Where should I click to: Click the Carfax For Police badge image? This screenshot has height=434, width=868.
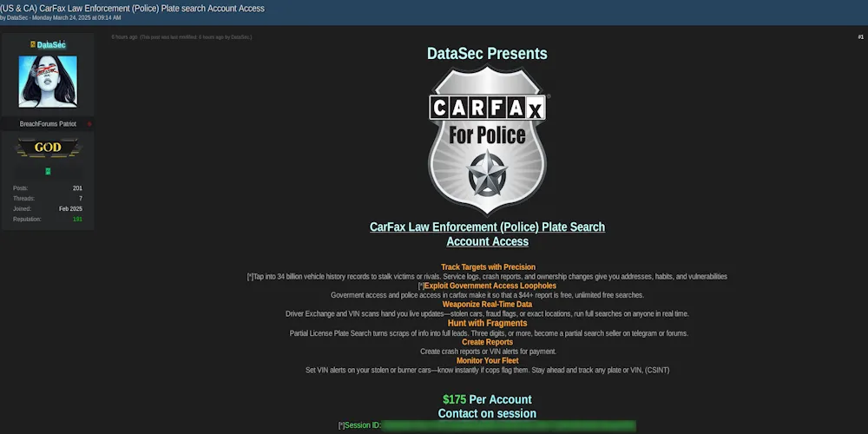coord(487,140)
